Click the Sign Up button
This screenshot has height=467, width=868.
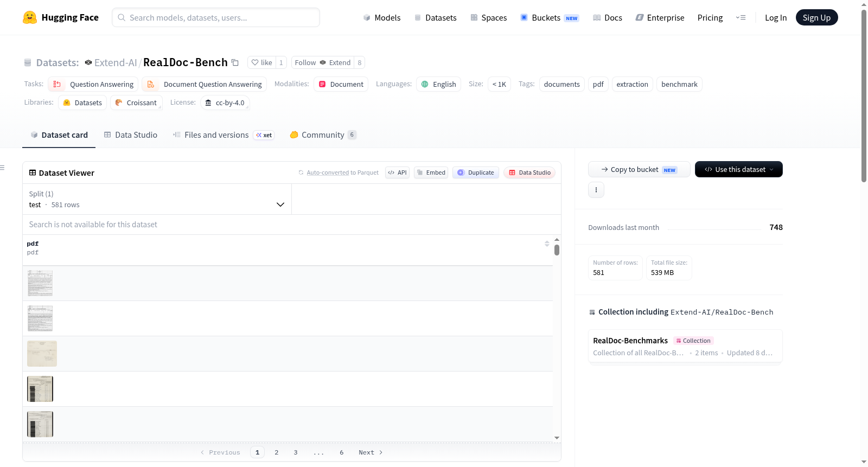(x=816, y=17)
